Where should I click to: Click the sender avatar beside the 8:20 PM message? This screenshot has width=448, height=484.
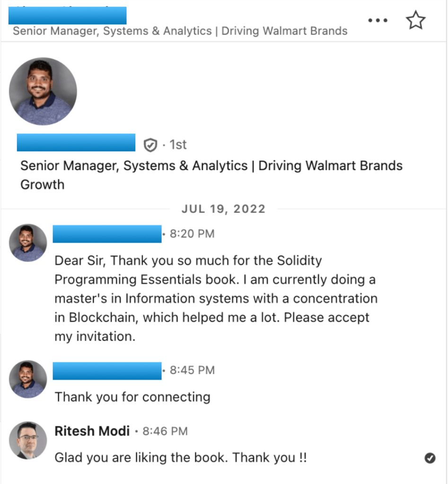[28, 243]
